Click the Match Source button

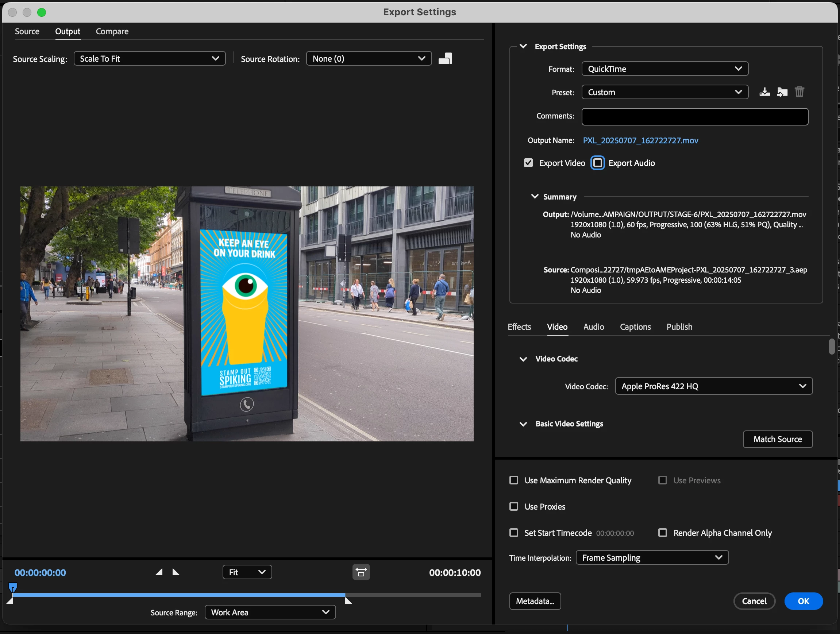[777, 439]
